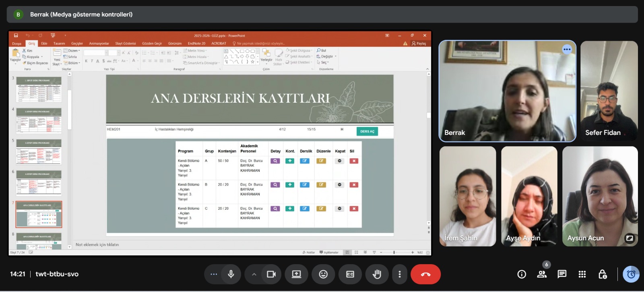The width and height of the screenshot is (644, 292).
Task: Open the emoji reactions panel
Action: pos(323,274)
